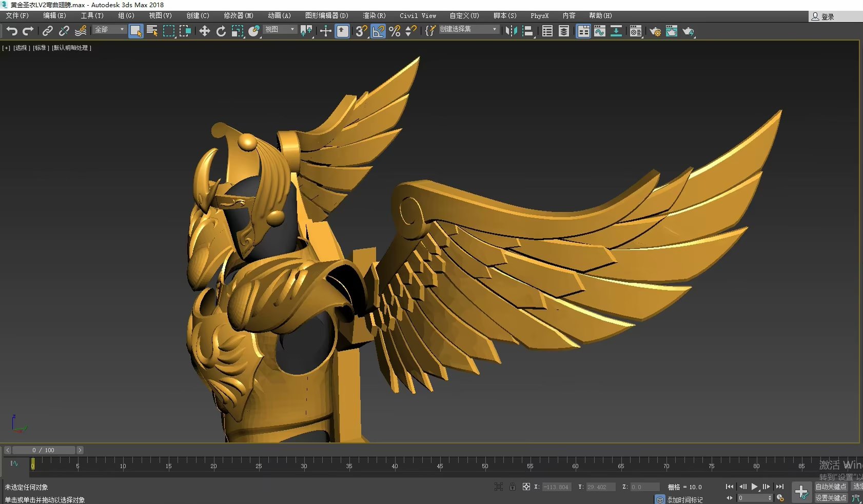
Task: Expand the 创建选择集 named selection dropdown
Action: click(468, 30)
